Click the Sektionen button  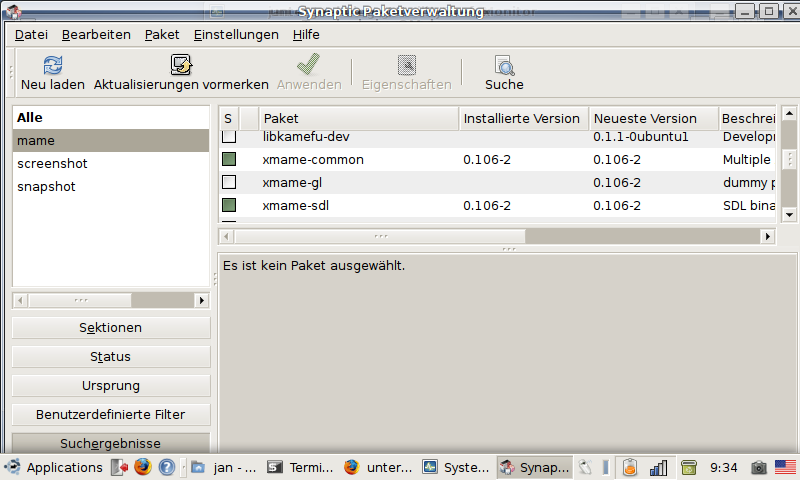coord(111,327)
